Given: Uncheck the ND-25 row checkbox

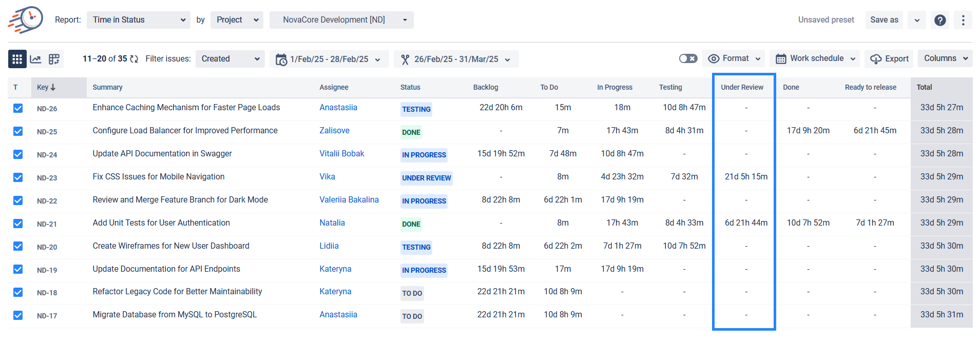Looking at the screenshot, I should click(18, 131).
